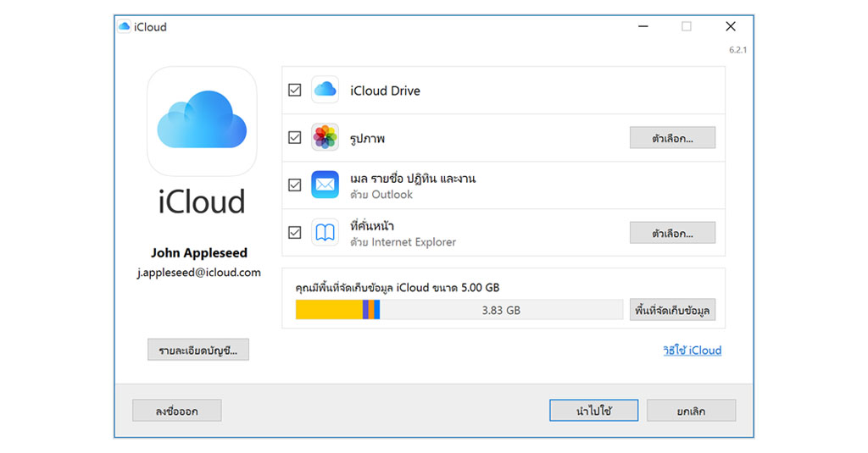
Task: Uncheck the iCloud Drive checkbox
Action: (295, 90)
